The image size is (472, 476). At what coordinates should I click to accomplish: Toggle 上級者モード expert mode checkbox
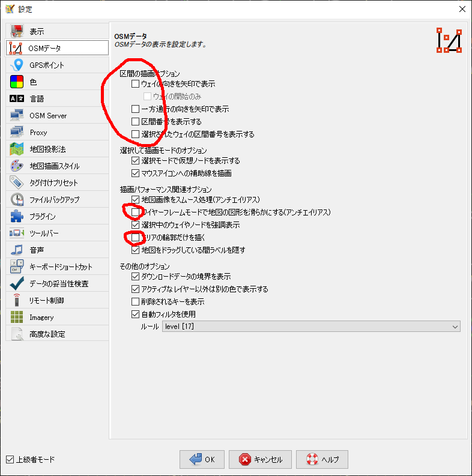click(x=10, y=460)
